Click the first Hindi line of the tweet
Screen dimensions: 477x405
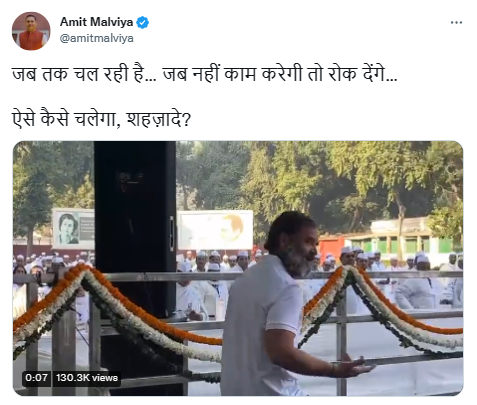205,74
